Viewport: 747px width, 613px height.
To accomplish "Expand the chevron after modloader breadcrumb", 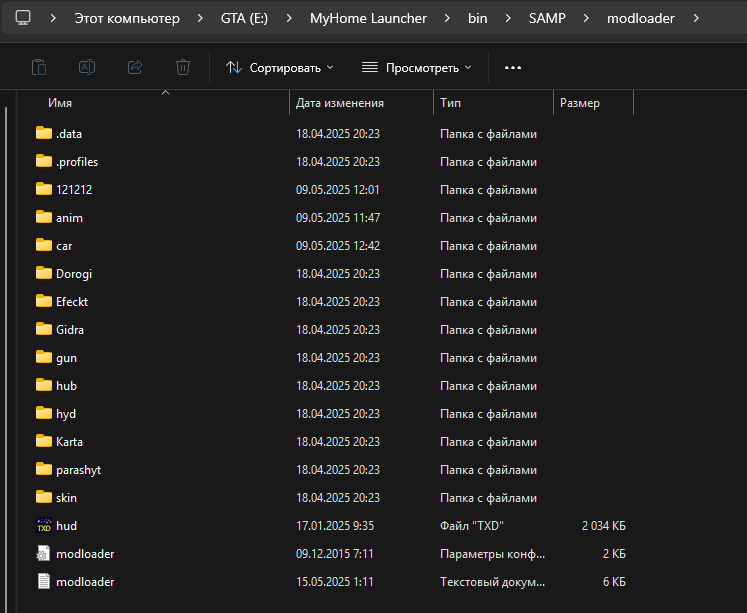I will (696, 18).
